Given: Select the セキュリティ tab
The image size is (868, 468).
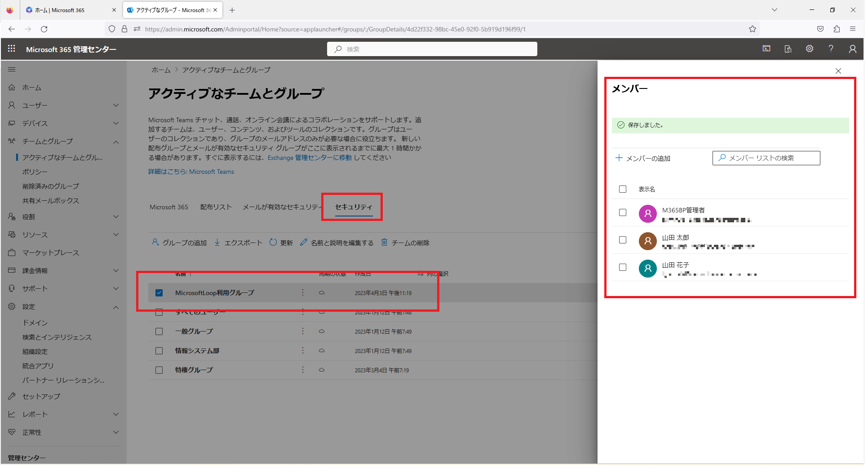Looking at the screenshot, I should pos(354,207).
